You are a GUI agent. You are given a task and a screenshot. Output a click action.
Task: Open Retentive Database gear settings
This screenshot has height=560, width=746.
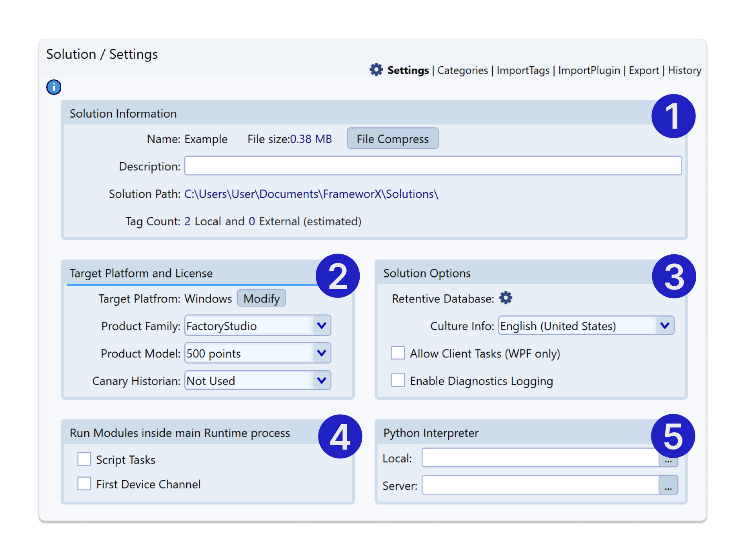(x=506, y=298)
